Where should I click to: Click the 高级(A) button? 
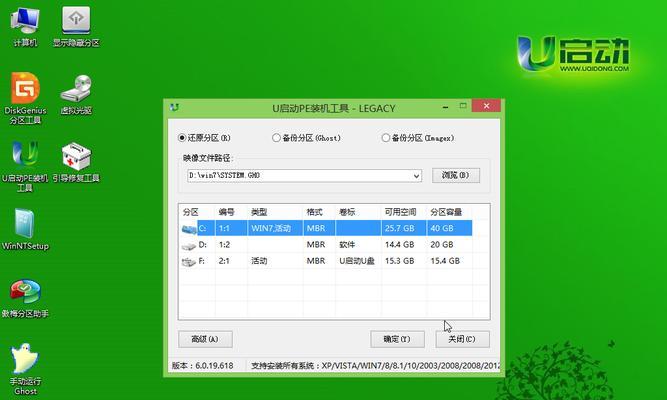(205, 339)
